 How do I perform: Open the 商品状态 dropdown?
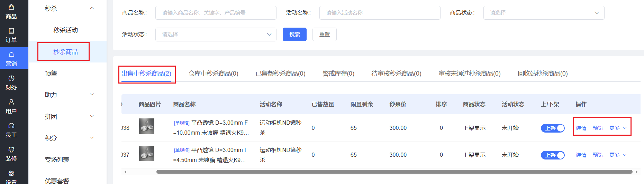point(544,13)
